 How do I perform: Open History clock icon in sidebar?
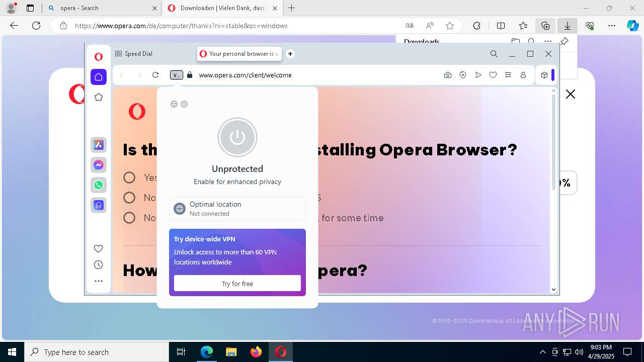[99, 265]
